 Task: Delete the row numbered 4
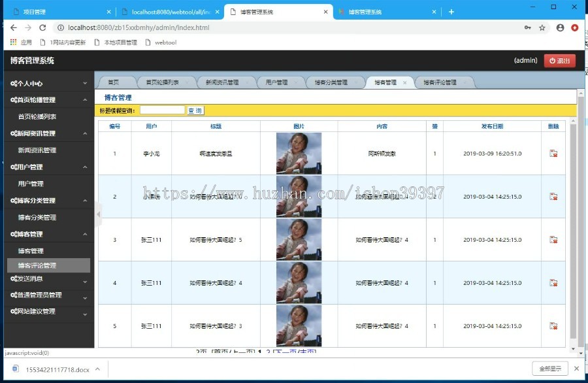point(553,283)
